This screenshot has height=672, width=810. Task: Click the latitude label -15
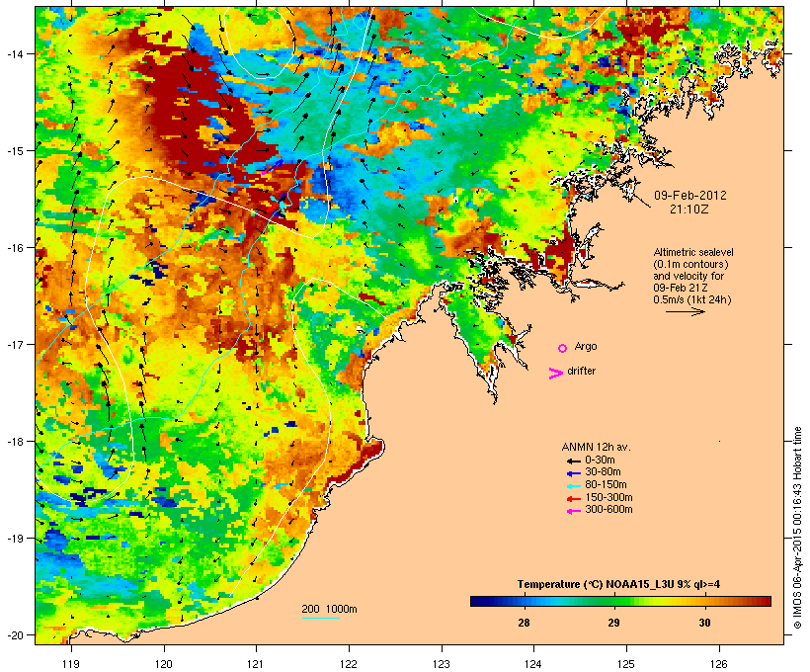click(x=14, y=151)
